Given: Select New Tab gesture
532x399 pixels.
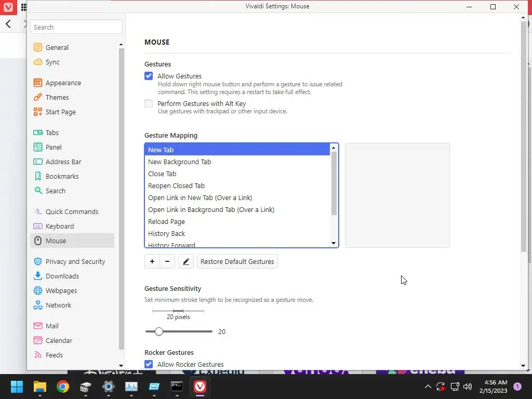Looking at the screenshot, I should pos(237,150).
